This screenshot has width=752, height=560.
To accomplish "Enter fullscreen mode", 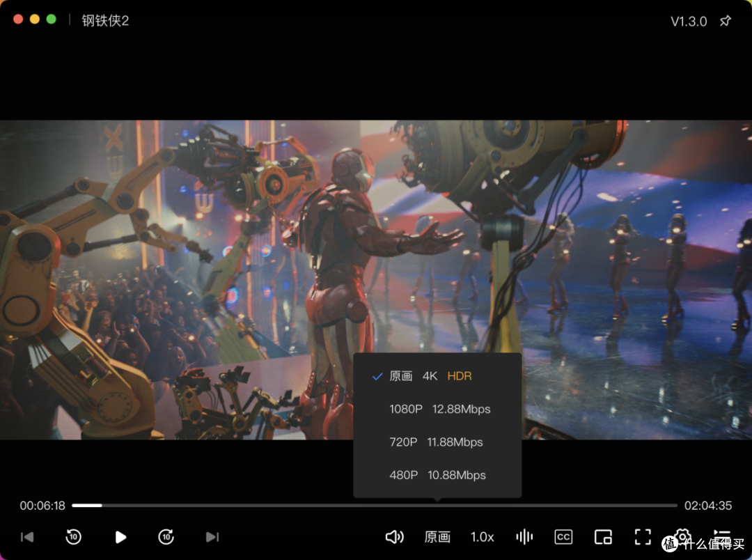I will (x=643, y=536).
